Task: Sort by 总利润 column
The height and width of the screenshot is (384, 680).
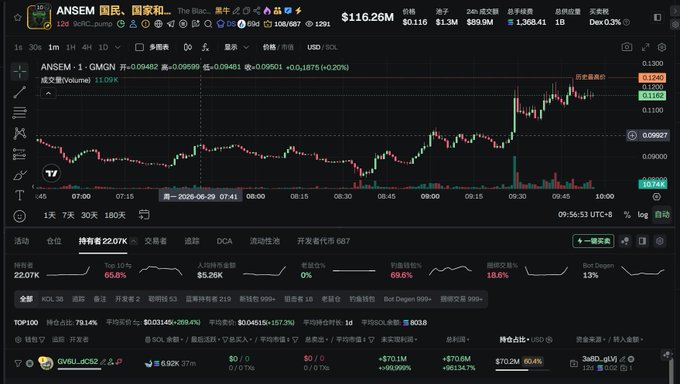Action: (458, 339)
